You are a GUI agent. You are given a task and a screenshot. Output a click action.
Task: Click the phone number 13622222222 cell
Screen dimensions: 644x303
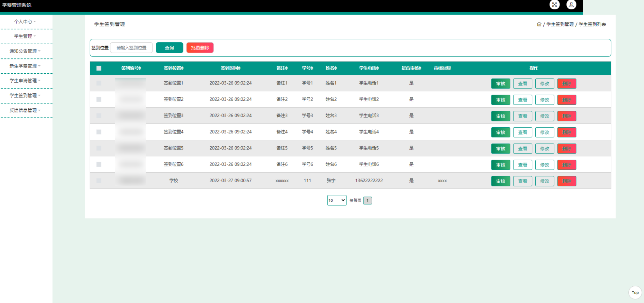(369, 181)
